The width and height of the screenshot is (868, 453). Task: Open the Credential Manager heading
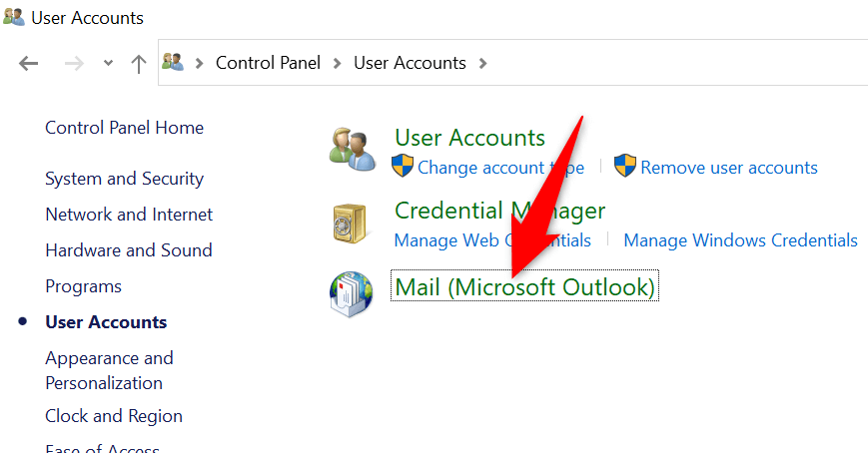pos(499,211)
